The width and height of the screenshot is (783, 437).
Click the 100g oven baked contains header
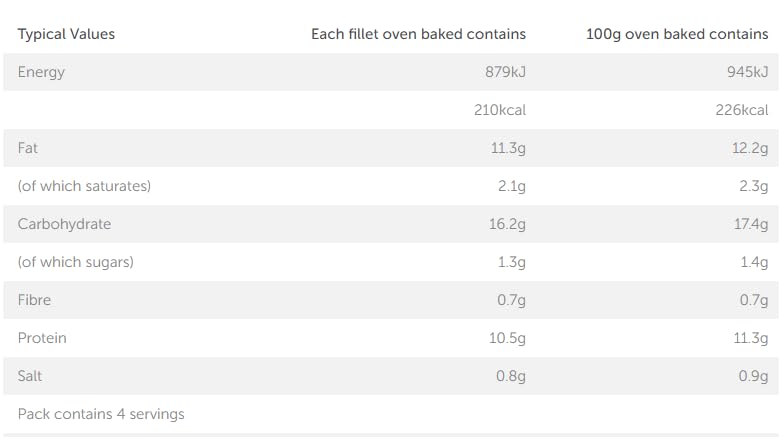(x=677, y=34)
